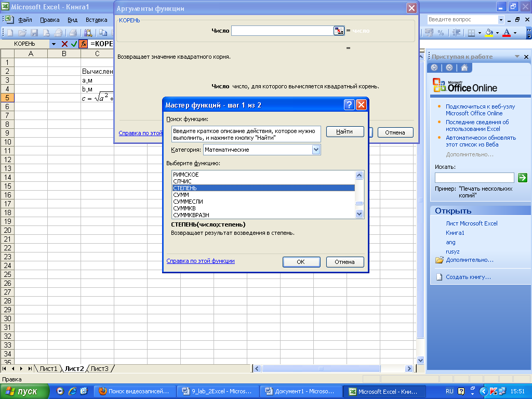Open the Font Color dropdown arrow

click(515, 33)
